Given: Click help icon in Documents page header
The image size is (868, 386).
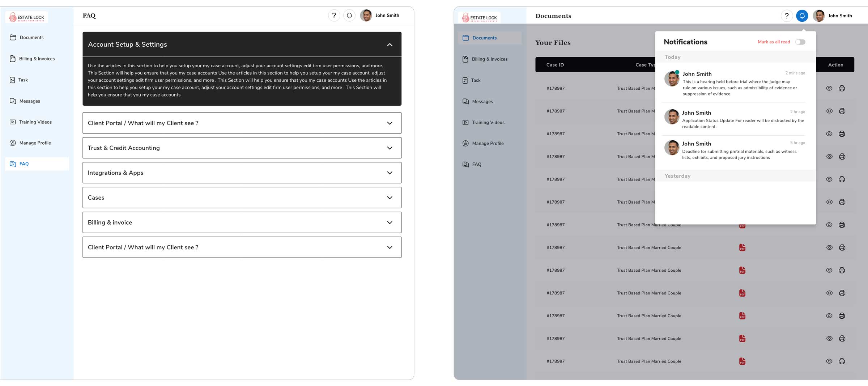Looking at the screenshot, I should point(787,16).
